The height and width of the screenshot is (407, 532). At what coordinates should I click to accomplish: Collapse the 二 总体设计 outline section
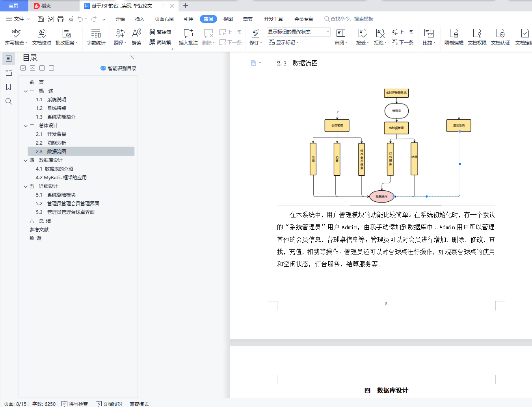pyautogui.click(x=26, y=126)
